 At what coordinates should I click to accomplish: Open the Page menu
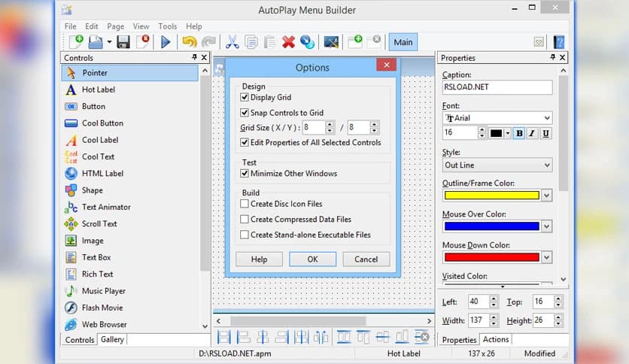116,26
